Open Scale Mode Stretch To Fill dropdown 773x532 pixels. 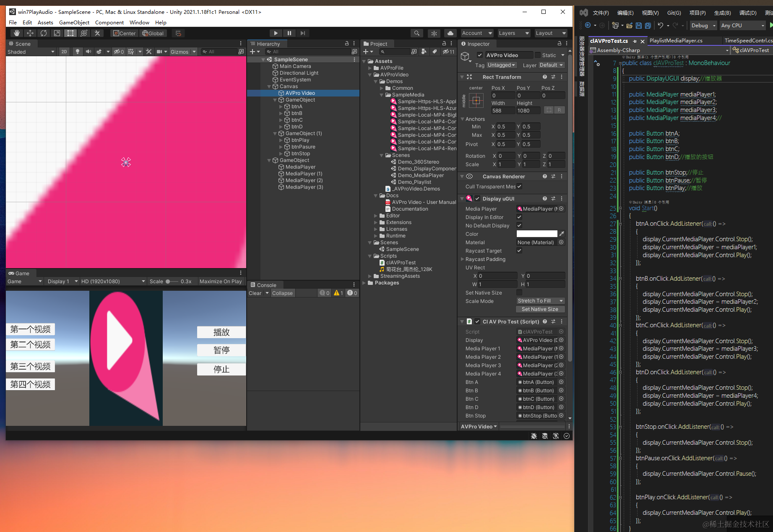[x=541, y=301]
